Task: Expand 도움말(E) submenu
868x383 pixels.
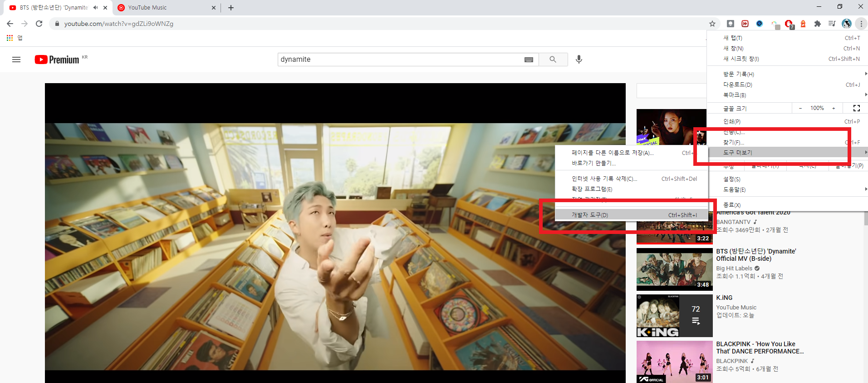Action: click(787, 189)
